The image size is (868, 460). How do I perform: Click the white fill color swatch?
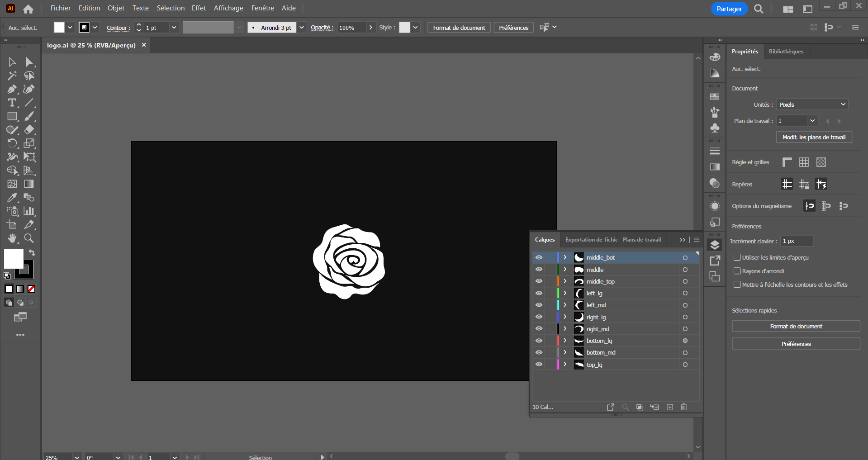click(13, 259)
